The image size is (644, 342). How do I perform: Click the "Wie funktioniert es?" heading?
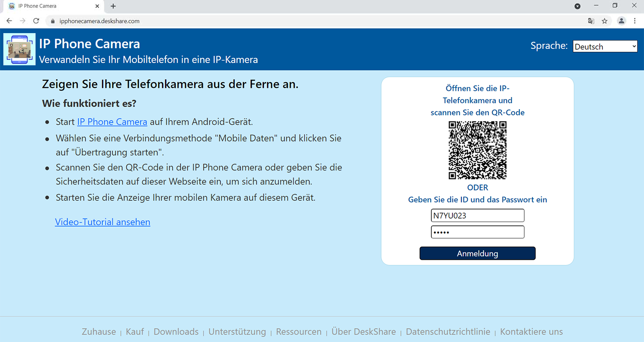pos(89,104)
